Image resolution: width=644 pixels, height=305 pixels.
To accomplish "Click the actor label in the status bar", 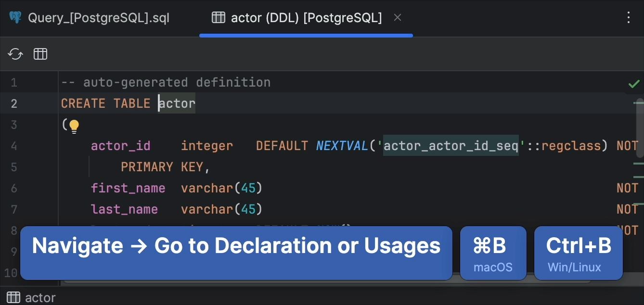I will pyautogui.click(x=40, y=297).
